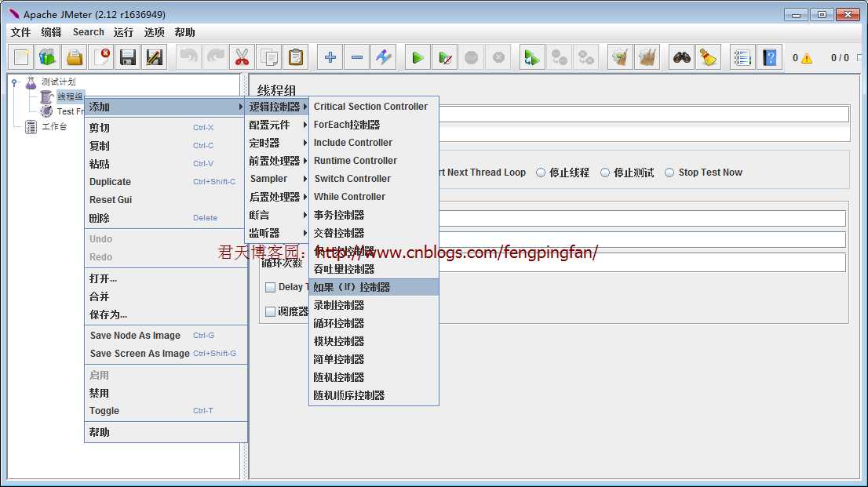Open the 监听器 submenu
Screen dimensions: 868x487
pyautogui.click(x=277, y=233)
